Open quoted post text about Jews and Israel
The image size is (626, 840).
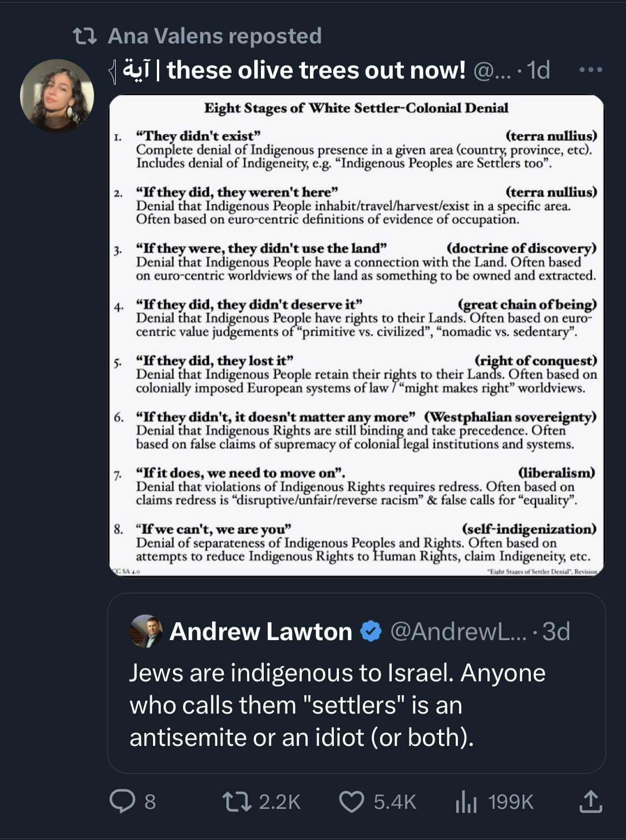click(337, 705)
